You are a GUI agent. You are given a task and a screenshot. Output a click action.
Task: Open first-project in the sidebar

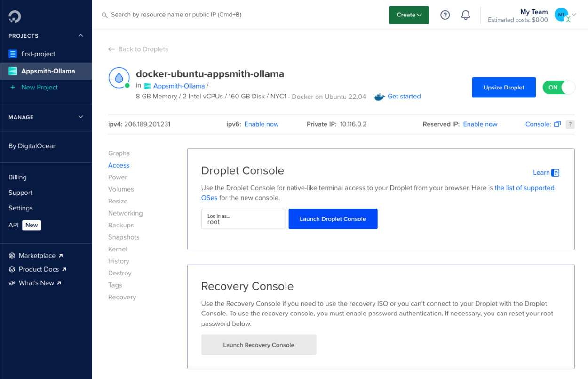tap(38, 54)
